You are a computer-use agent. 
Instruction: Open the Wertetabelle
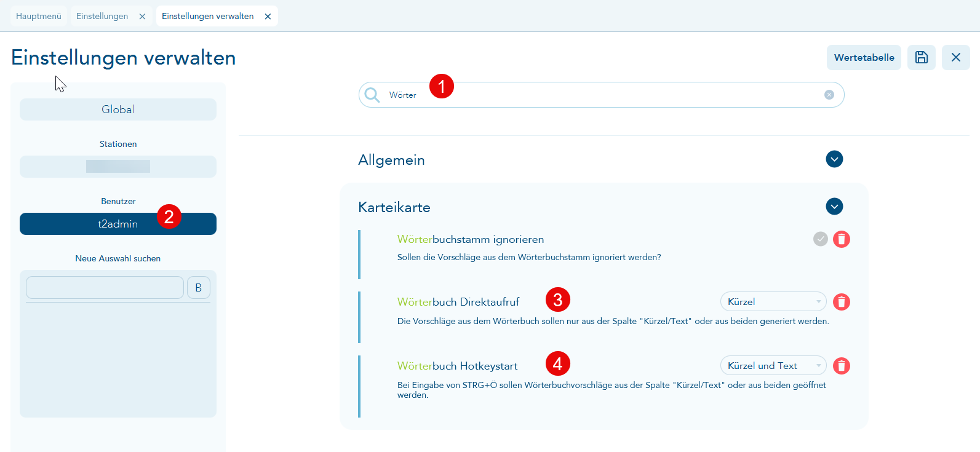pos(864,57)
